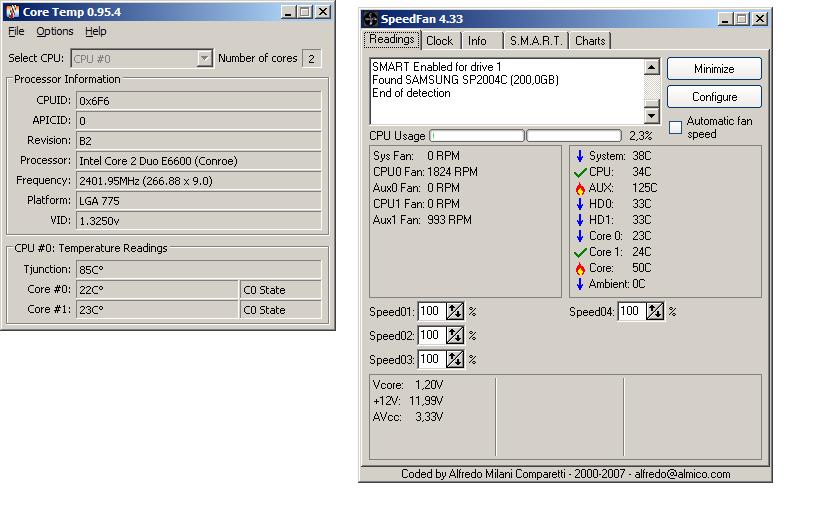
Task: Maximize the SpeedFan window
Action: click(742, 19)
